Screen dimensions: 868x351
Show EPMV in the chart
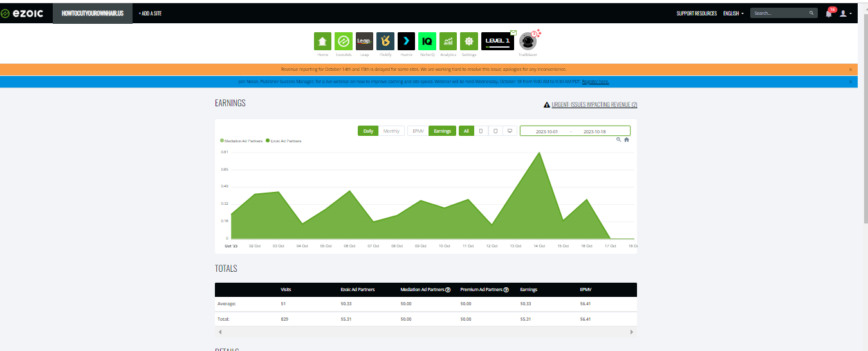tap(418, 131)
